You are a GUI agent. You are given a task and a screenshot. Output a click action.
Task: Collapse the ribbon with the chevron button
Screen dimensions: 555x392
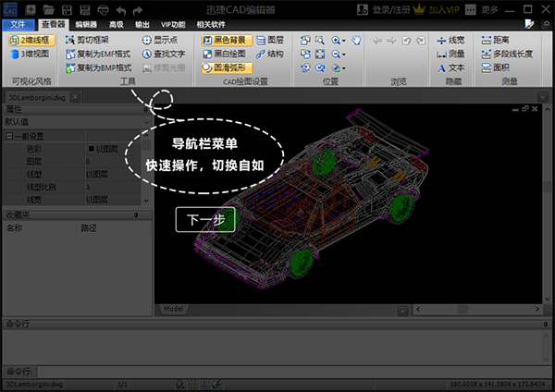pos(547,24)
